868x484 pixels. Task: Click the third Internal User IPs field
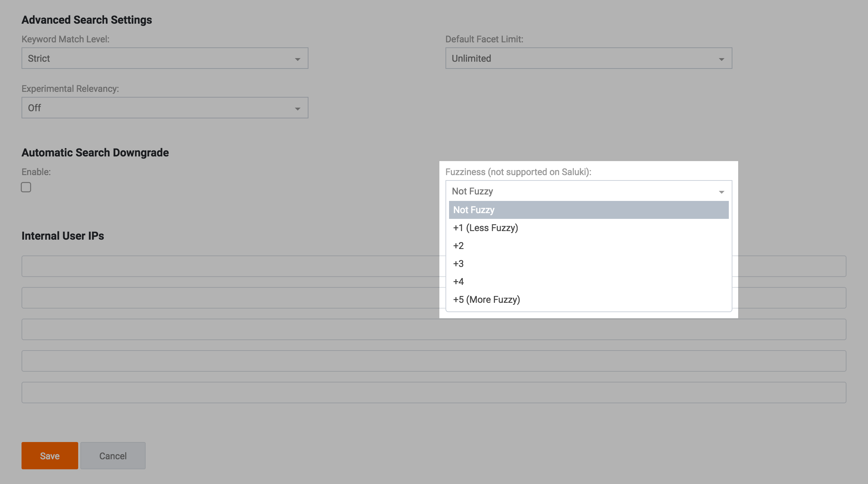coord(434,329)
